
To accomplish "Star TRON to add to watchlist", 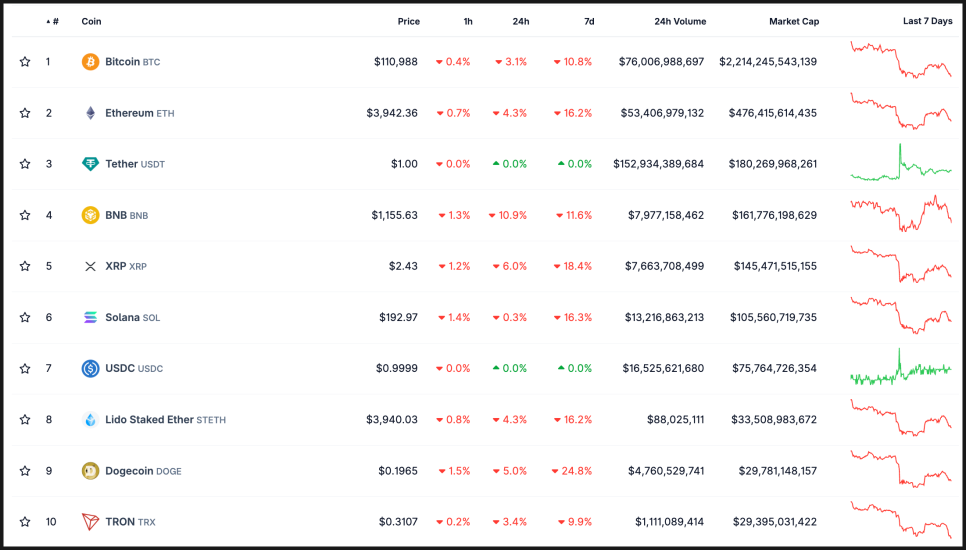I will [25, 522].
